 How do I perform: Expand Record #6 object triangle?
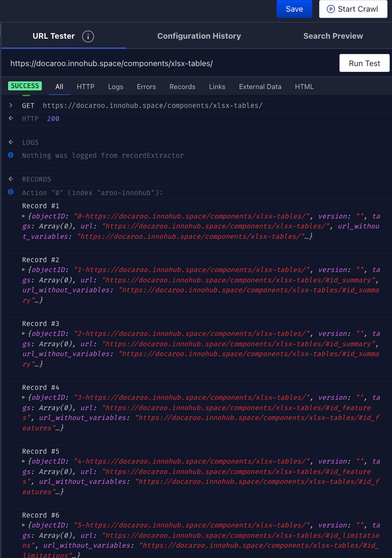coord(24,525)
